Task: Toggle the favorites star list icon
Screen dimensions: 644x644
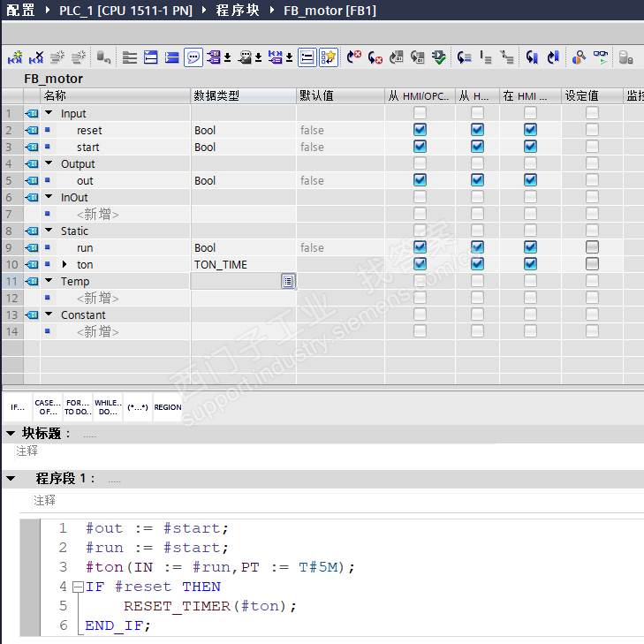Action: coord(329,57)
